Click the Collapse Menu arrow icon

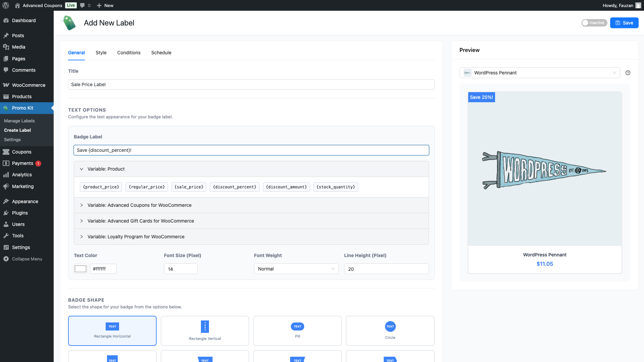tap(6, 259)
